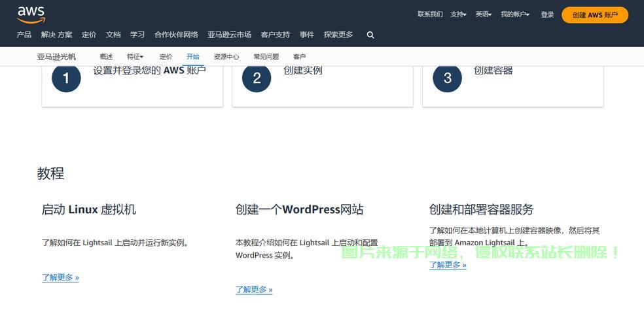Switch to the 资源中心 tab
644x327 pixels.
[x=226, y=57]
